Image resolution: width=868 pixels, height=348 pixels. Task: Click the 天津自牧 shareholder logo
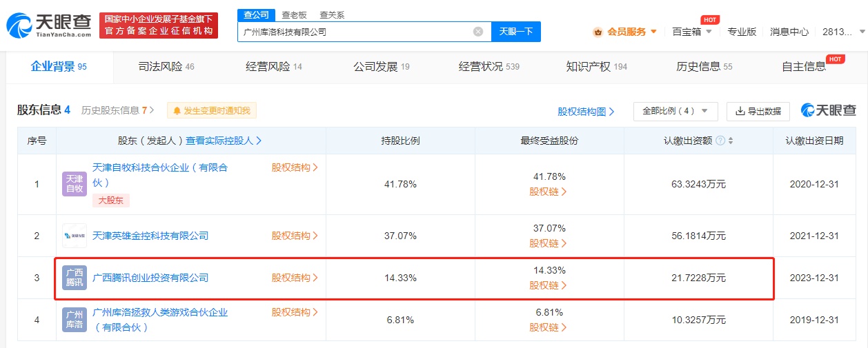click(75, 184)
